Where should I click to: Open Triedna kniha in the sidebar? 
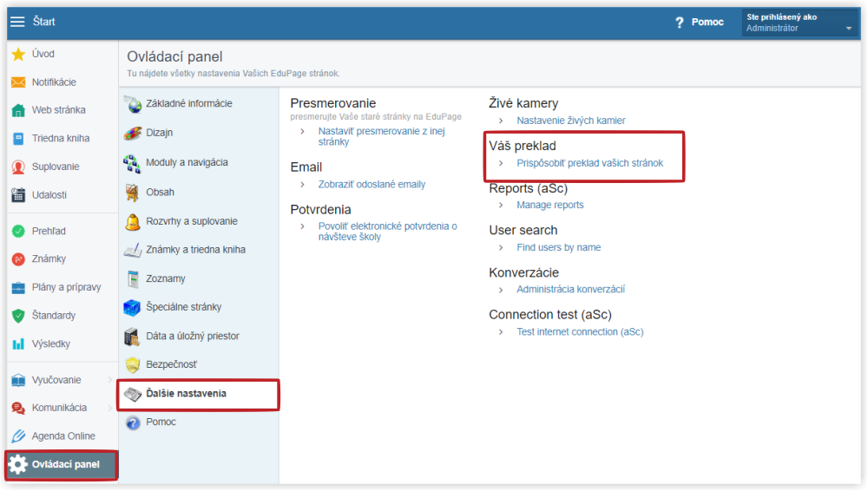coord(62,139)
